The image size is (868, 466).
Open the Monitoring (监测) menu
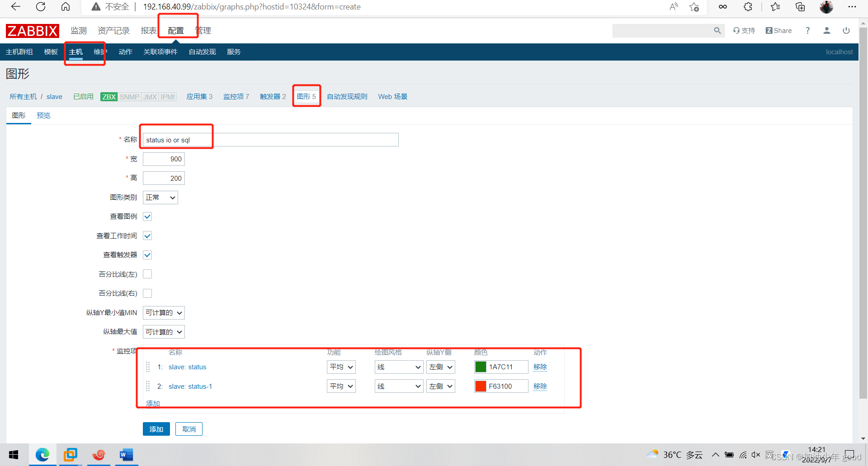pos(79,31)
